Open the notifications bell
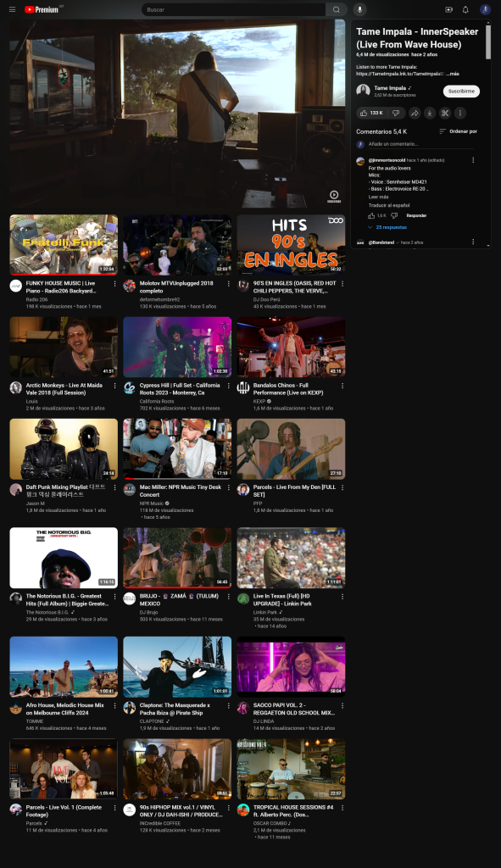The width and height of the screenshot is (501, 868). point(465,9)
